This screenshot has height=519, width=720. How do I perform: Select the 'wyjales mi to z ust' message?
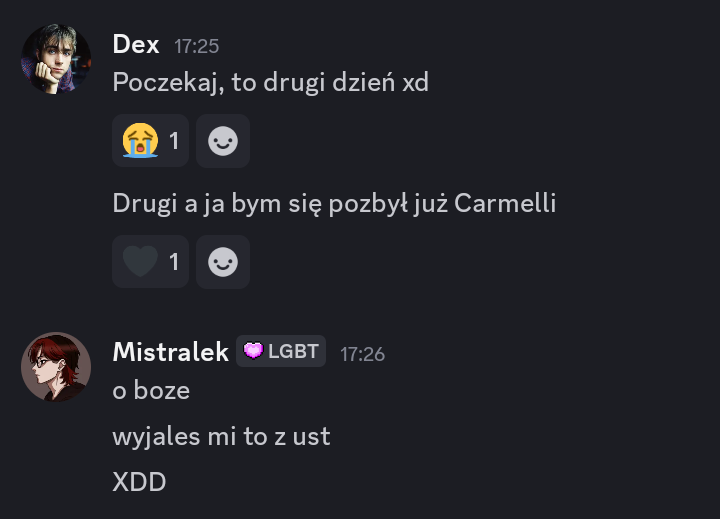221,436
